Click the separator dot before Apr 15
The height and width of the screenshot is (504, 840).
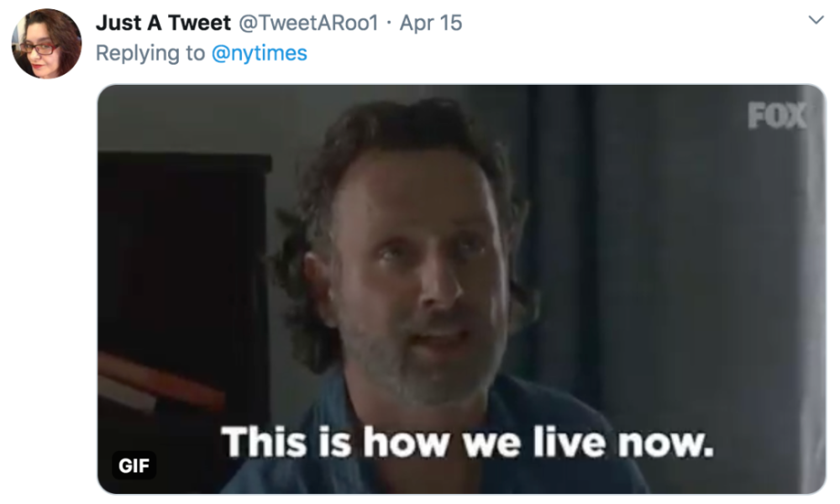click(x=390, y=23)
